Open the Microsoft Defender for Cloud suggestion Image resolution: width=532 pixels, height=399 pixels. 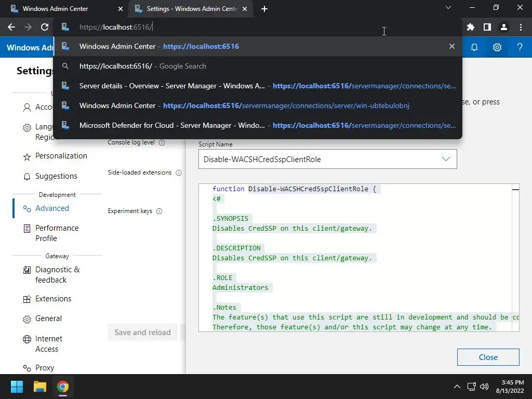pyautogui.click(x=258, y=125)
